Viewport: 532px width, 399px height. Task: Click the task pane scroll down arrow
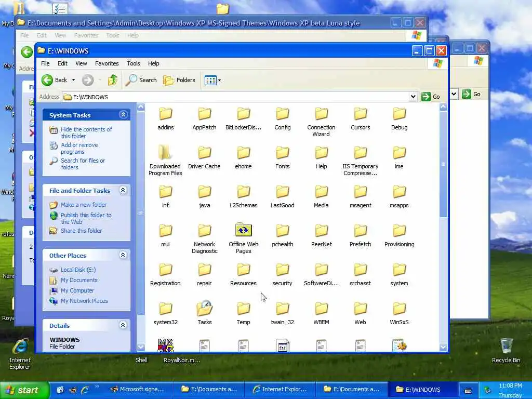pos(141,347)
